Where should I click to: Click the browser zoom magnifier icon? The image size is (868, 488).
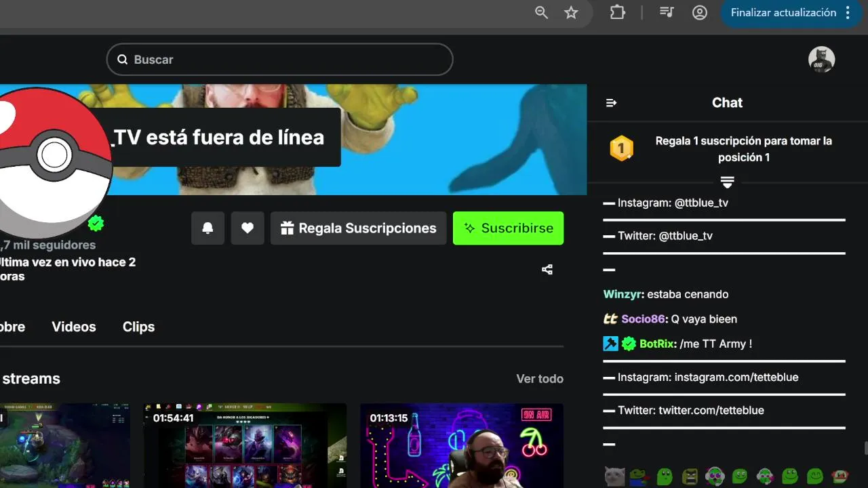pos(541,12)
